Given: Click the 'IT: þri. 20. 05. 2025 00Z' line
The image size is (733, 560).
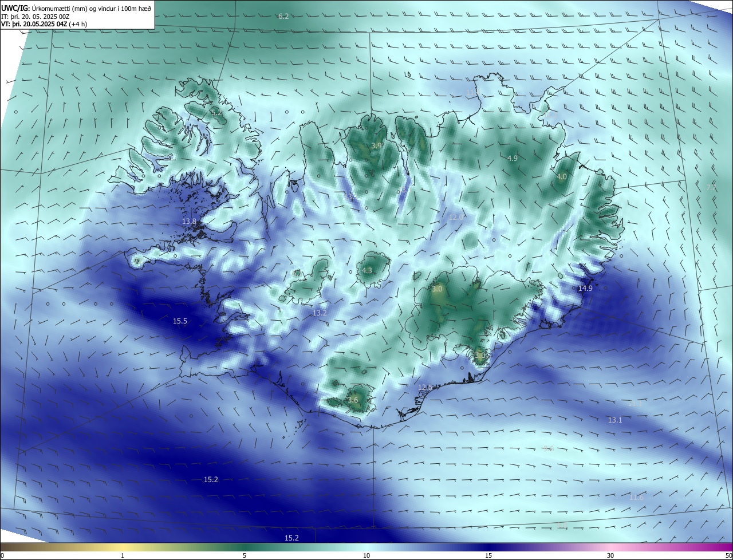Looking at the screenshot, I should pos(36,17).
